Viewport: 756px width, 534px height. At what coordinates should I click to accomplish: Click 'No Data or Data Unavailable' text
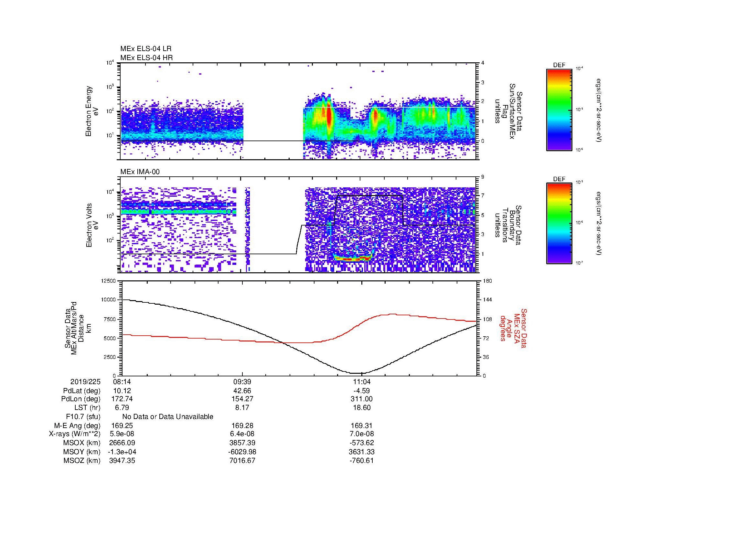click(168, 417)
